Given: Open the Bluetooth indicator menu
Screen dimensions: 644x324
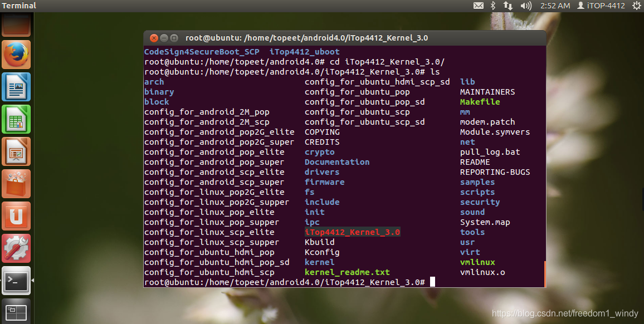Looking at the screenshot, I should click(493, 6).
